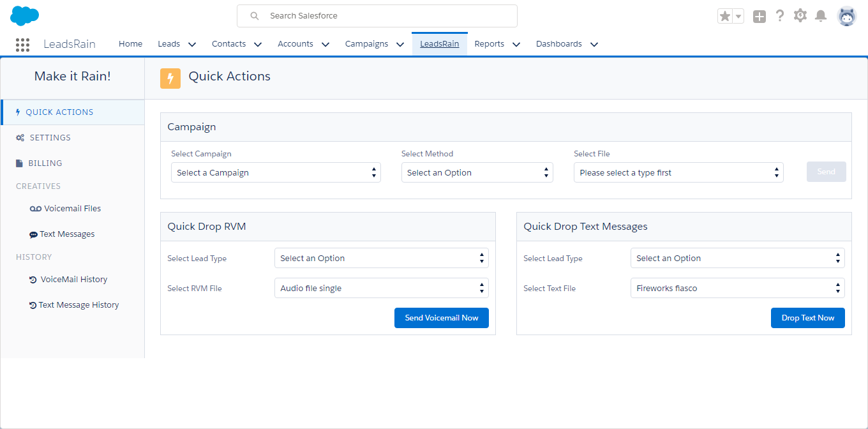Viewport: 868px width, 429px height.
Task: Open the Help question mark icon
Action: pyautogui.click(x=779, y=16)
